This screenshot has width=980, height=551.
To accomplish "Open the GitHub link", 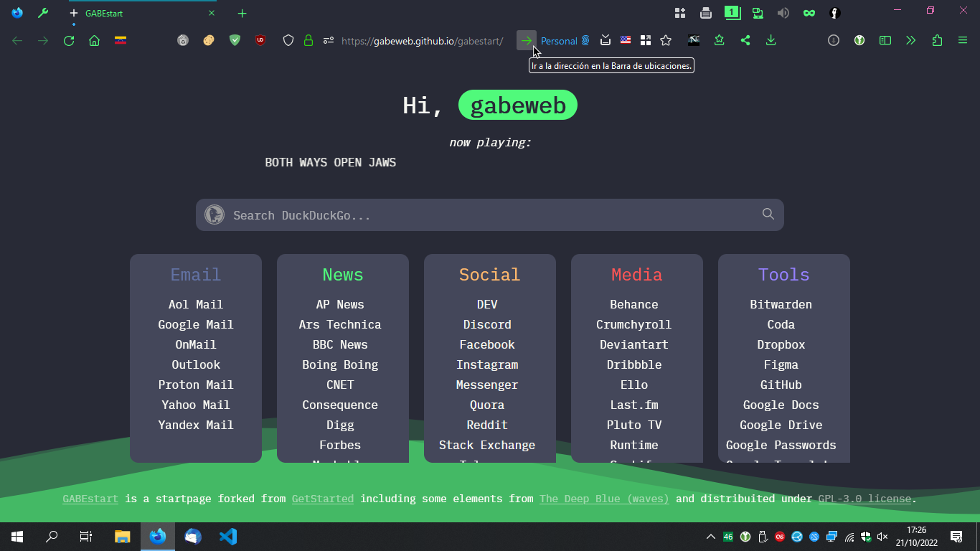I will pos(781,385).
